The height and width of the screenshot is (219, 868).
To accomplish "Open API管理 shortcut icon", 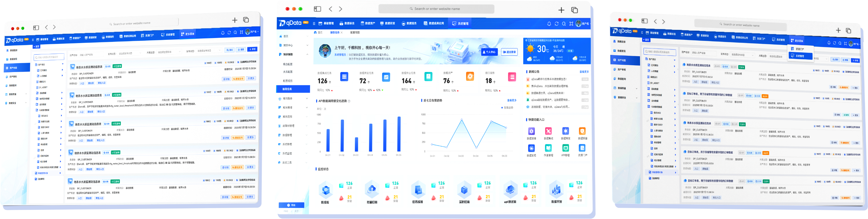I will pos(565,148).
